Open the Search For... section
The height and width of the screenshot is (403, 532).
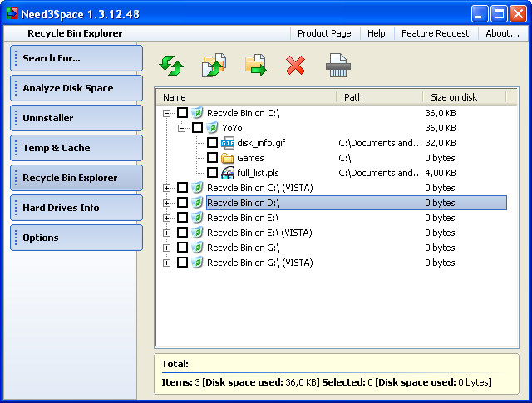pos(76,58)
